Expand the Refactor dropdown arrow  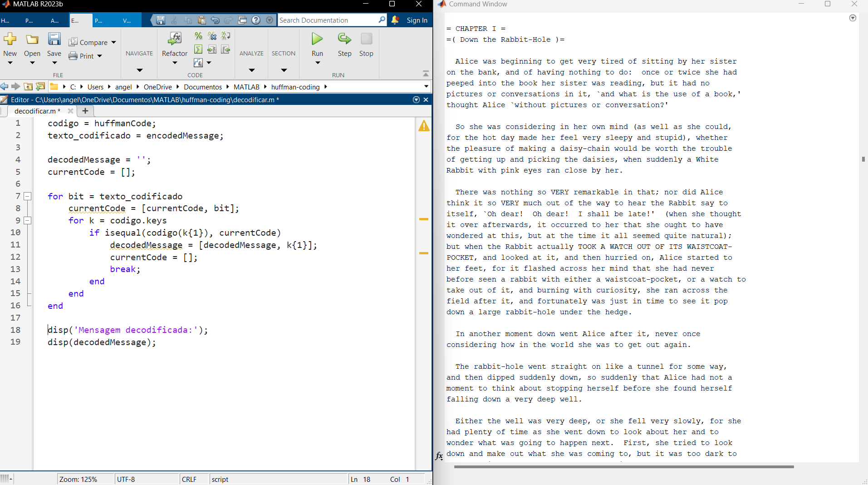(175, 63)
